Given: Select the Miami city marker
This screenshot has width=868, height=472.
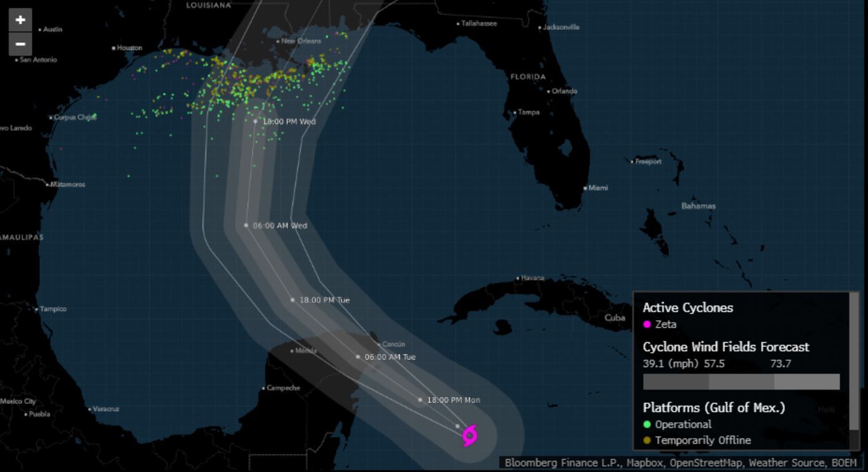Looking at the screenshot, I should tap(585, 188).
